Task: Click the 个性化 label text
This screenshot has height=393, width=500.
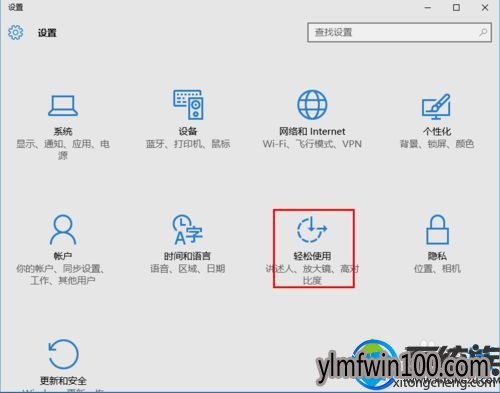Action: tap(437, 131)
